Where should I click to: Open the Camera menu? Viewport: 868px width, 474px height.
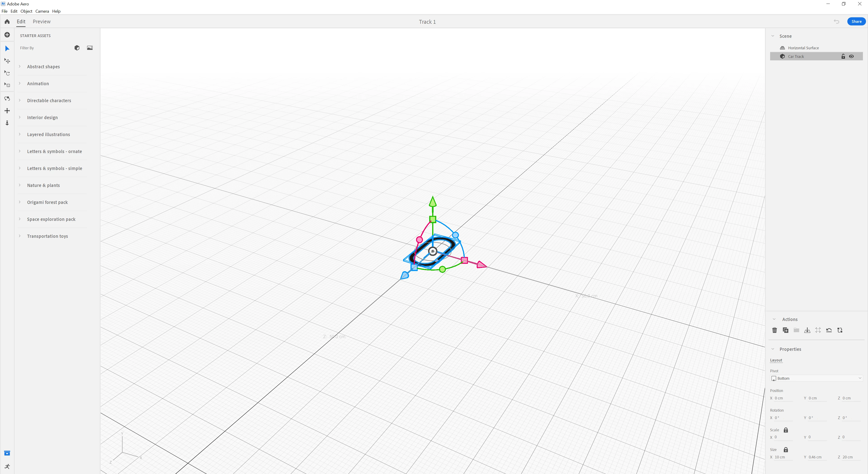[x=42, y=11]
